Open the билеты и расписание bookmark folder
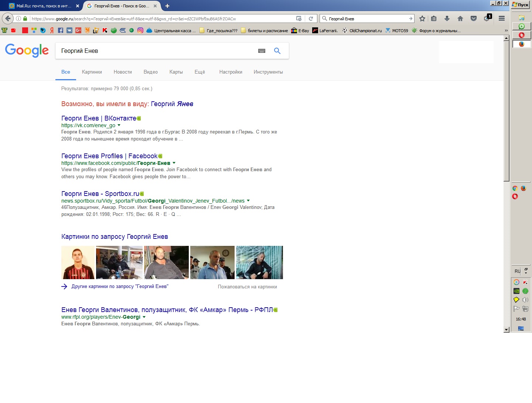 pos(264,30)
